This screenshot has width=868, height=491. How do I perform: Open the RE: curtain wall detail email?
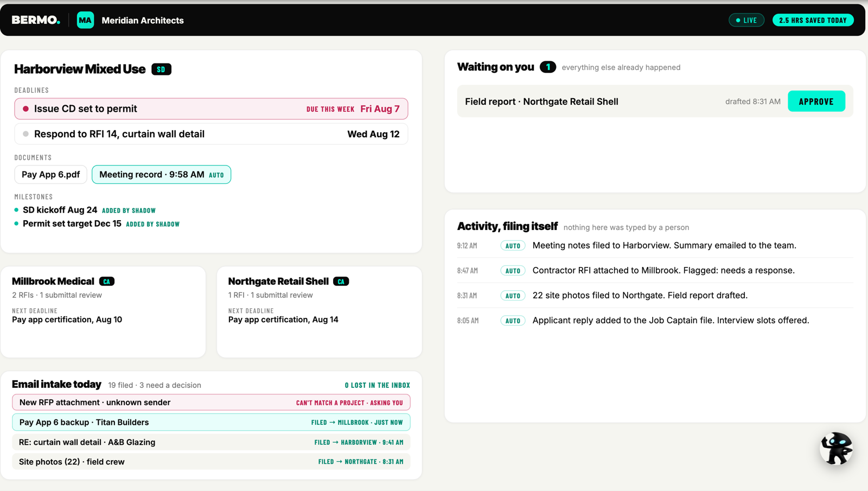coord(211,442)
